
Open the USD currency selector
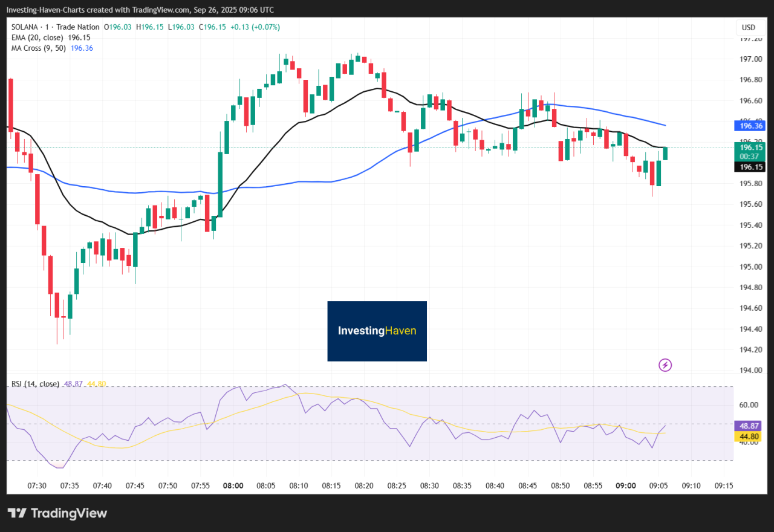pyautogui.click(x=748, y=27)
